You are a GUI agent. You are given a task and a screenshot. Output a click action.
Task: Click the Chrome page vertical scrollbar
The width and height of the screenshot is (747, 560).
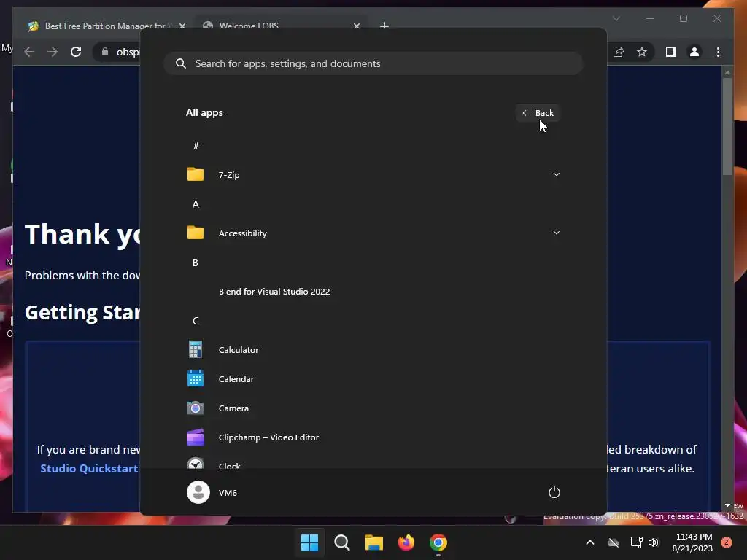pos(727,126)
